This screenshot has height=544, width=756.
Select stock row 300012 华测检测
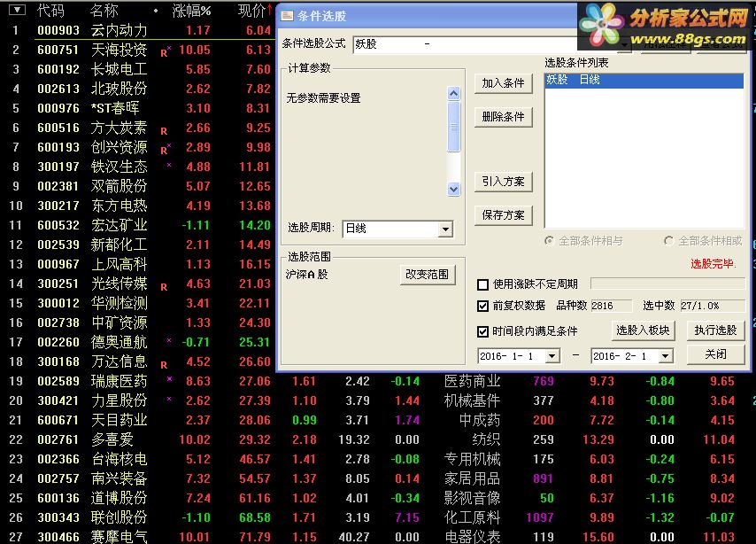(x=138, y=303)
